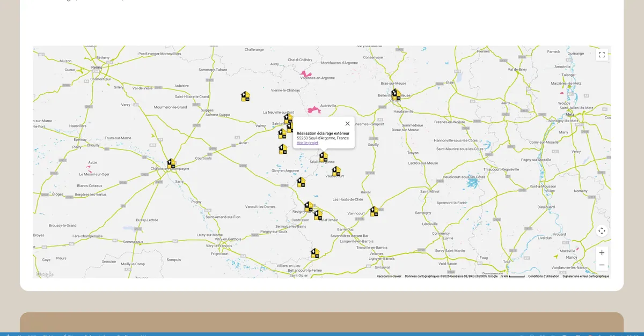Viewport: 644px width, 336px height.
Task: Click the Vitry-le-François label
Action: click(x=219, y=245)
